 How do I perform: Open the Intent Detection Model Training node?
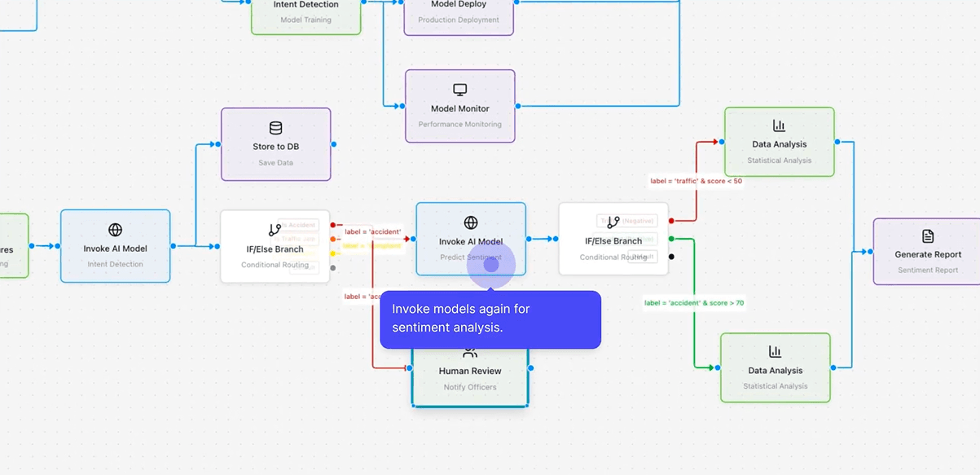pyautogui.click(x=305, y=11)
